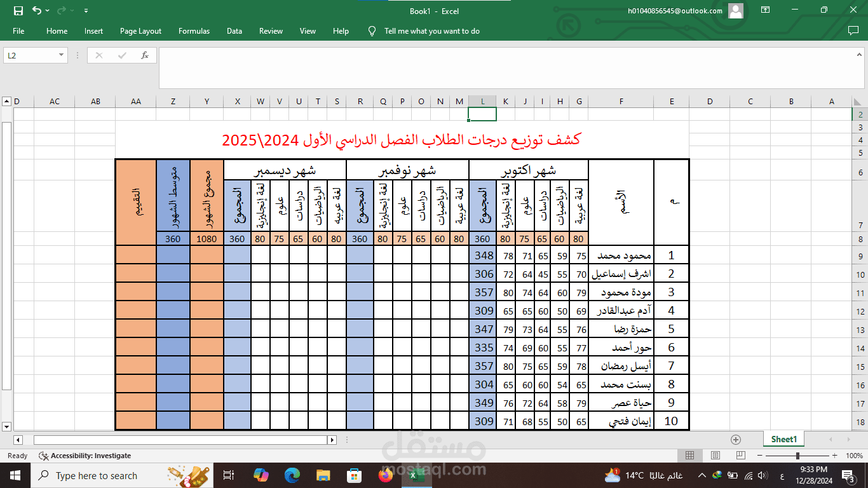Switch to Page Layout view icon
This screenshot has width=868, height=488.
[x=715, y=456]
